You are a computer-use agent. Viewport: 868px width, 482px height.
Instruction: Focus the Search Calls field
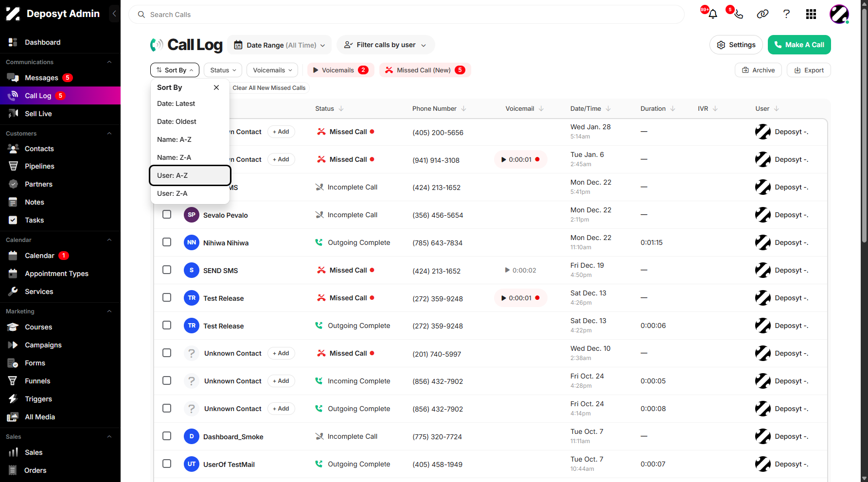[x=406, y=15]
